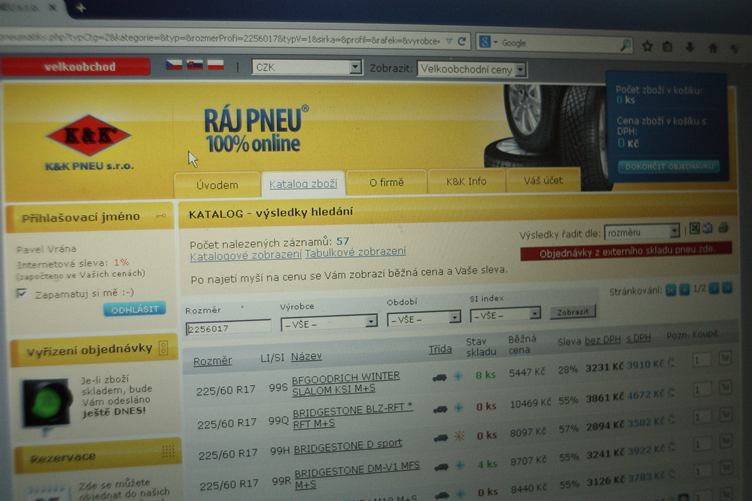This screenshot has height=501, width=752.
Task: Finish the order in the basket panel
Action: point(669,166)
